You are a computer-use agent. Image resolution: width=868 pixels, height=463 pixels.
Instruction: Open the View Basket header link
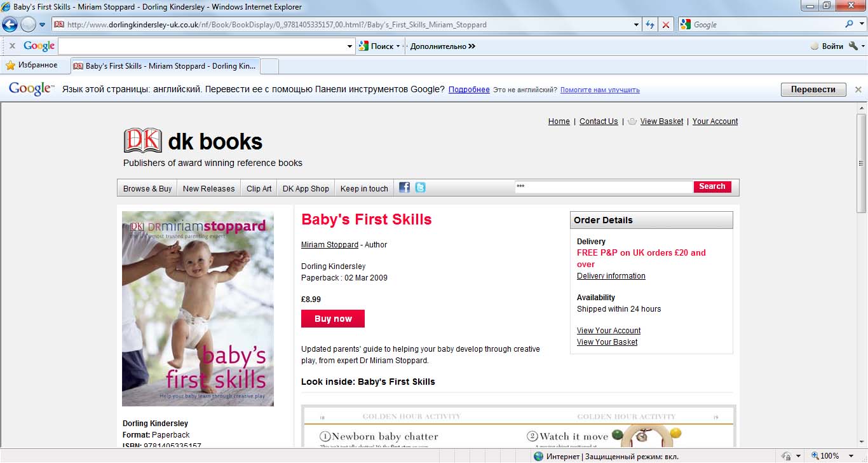pyautogui.click(x=662, y=121)
